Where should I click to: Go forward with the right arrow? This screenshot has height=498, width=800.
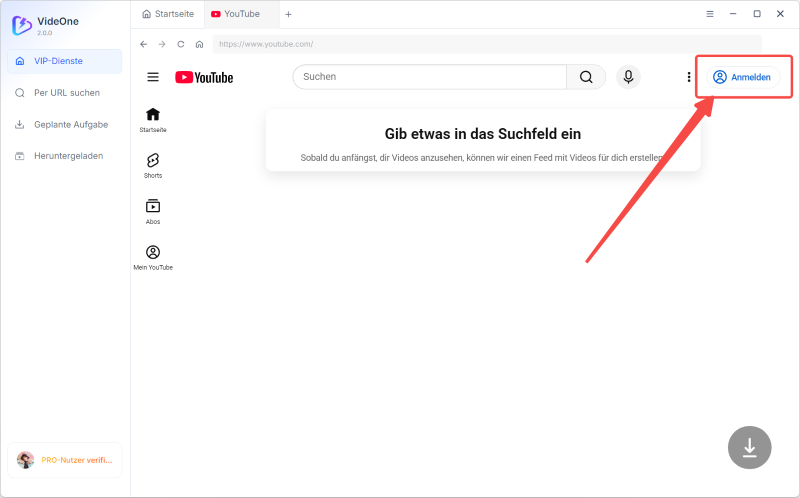pyautogui.click(x=162, y=44)
